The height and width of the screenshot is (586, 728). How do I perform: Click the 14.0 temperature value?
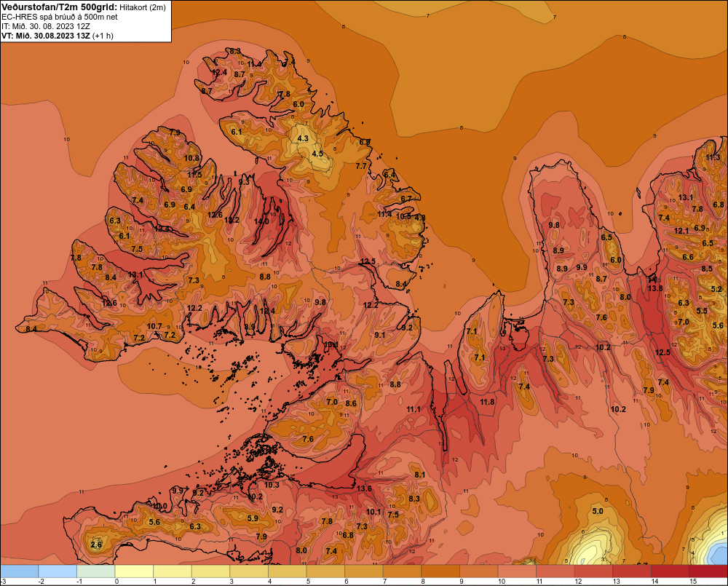coord(261,221)
